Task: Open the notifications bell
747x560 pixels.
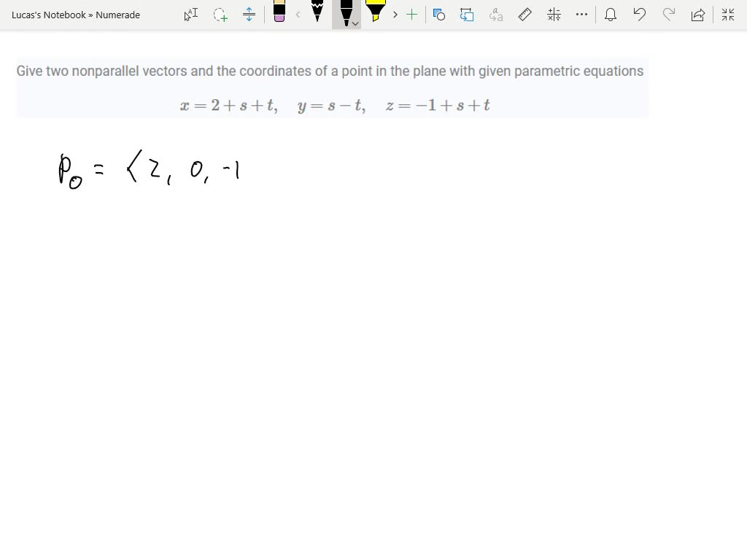Action: (x=610, y=14)
